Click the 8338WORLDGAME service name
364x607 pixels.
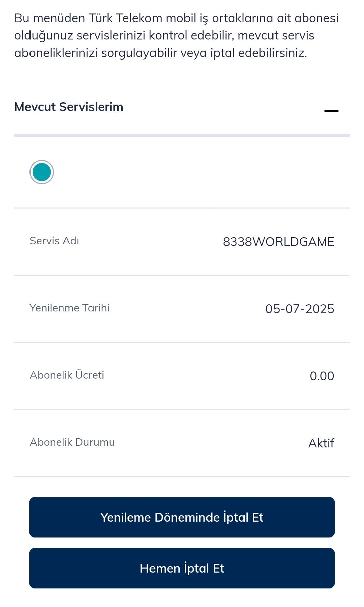pos(278,242)
